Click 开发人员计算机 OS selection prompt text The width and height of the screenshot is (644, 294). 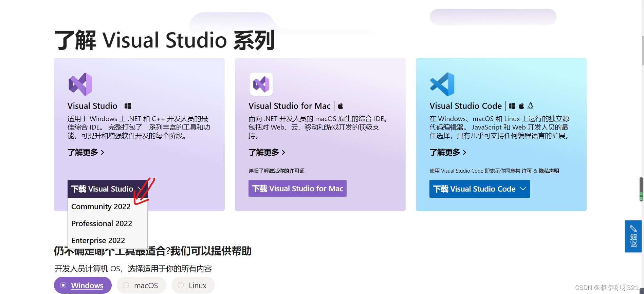(x=133, y=269)
